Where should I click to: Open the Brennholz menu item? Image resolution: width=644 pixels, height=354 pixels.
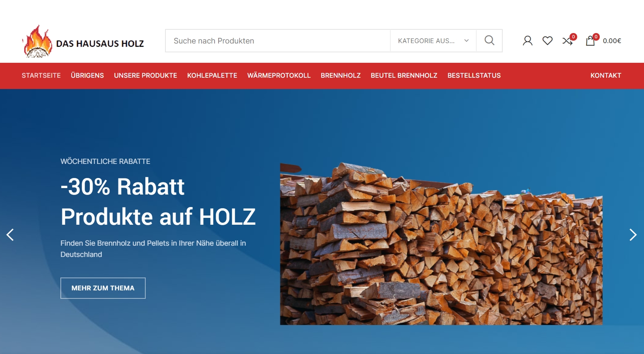coord(341,76)
